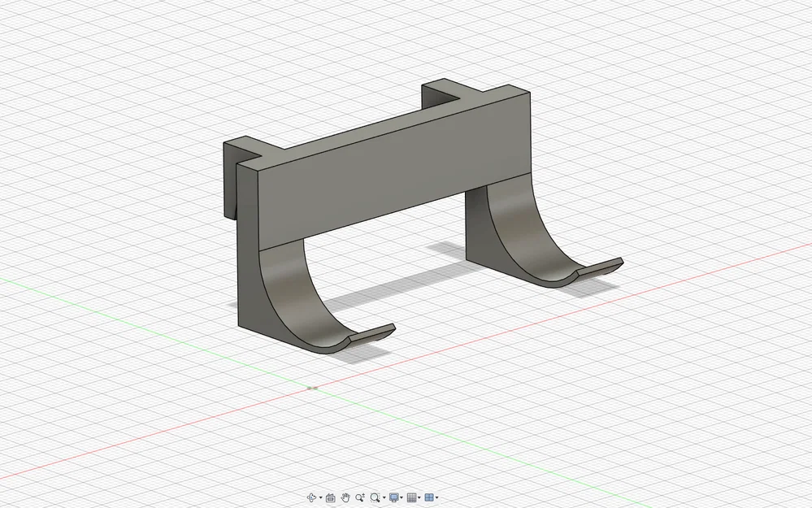
Task: Select the Pan hand tool
Action: click(x=345, y=497)
